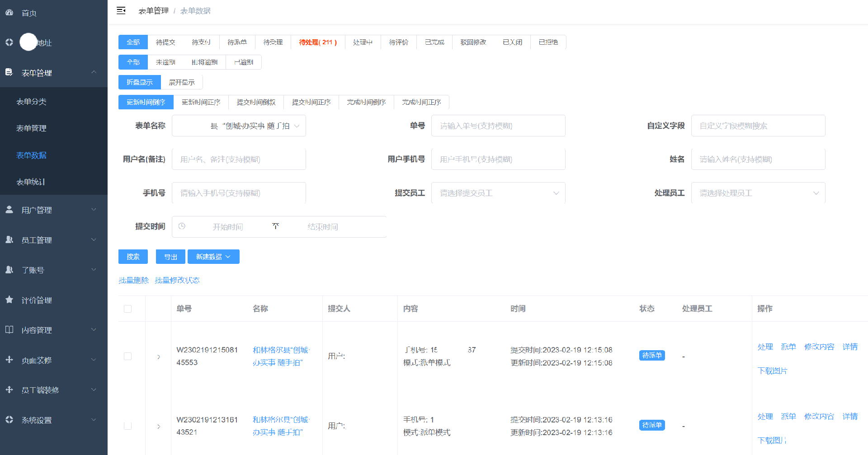Expand the 用户管理 sidebar menu chevron
This screenshot has height=455, width=868.
(x=94, y=210)
